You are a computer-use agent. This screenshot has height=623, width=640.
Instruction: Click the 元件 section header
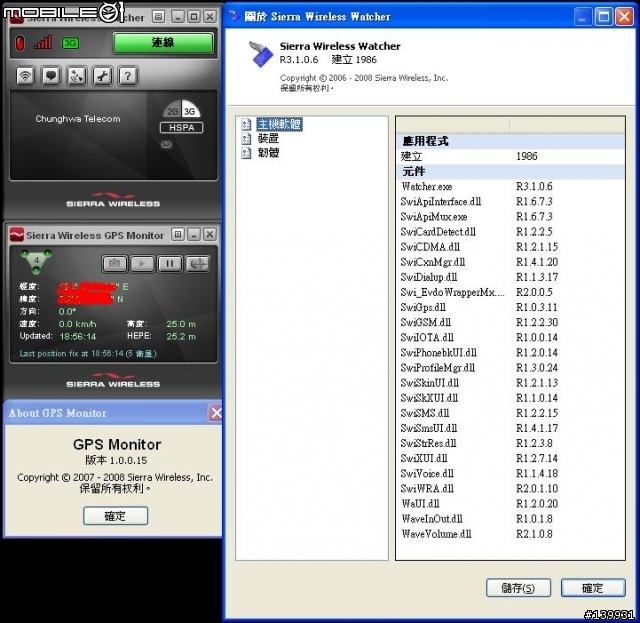[x=510, y=171]
